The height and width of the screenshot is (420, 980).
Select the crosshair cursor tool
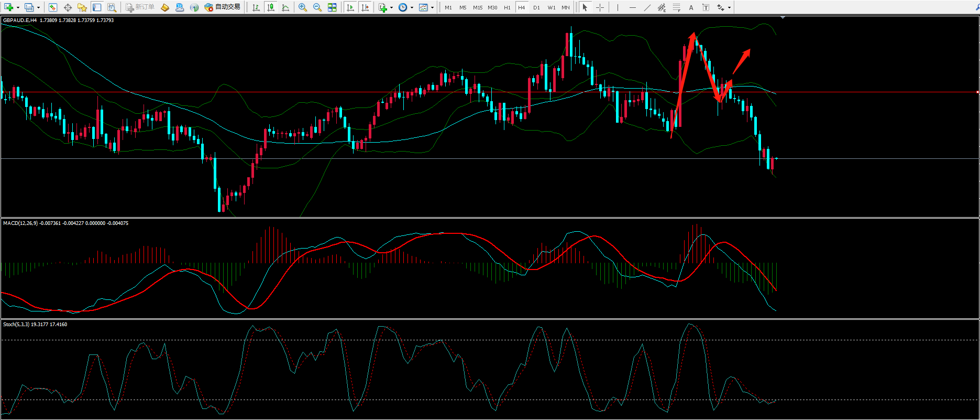pos(600,7)
